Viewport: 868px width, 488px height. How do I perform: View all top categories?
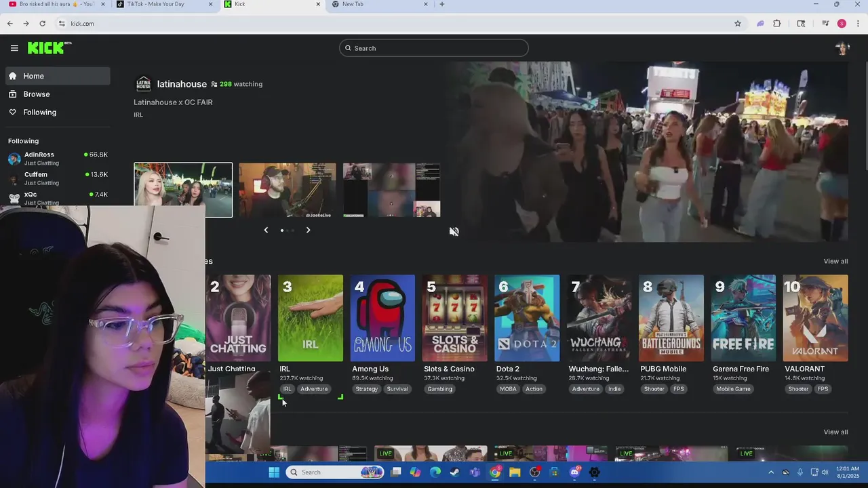[x=835, y=261]
